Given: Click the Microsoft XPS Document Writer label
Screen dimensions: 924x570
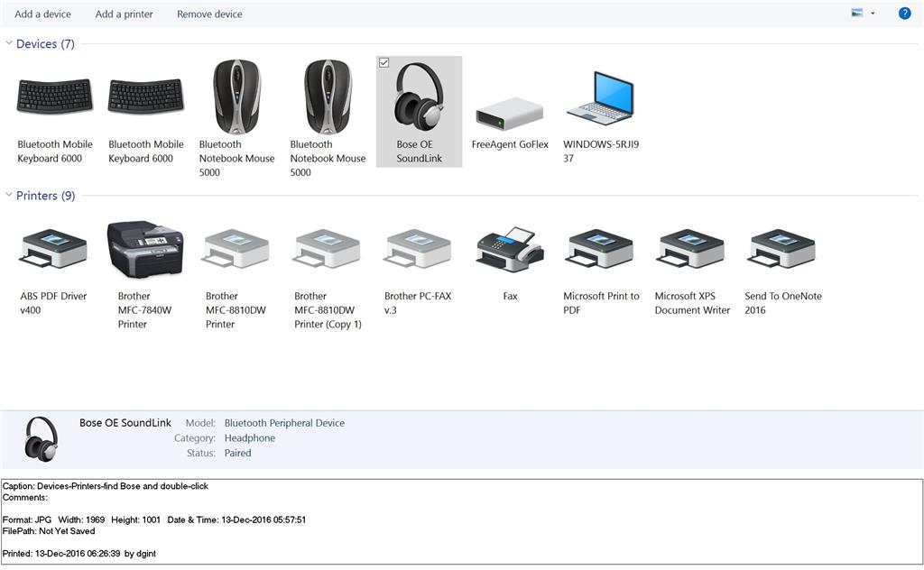Looking at the screenshot, I should pos(692,303).
